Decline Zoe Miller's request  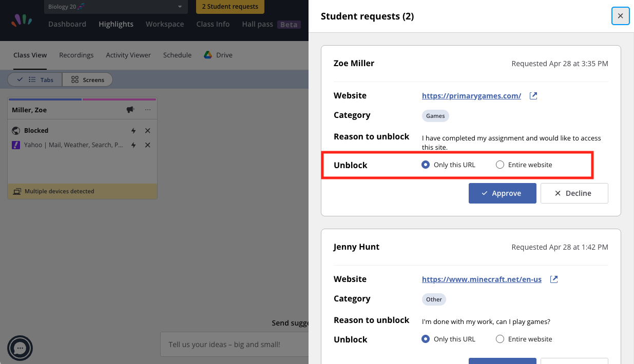coord(574,193)
